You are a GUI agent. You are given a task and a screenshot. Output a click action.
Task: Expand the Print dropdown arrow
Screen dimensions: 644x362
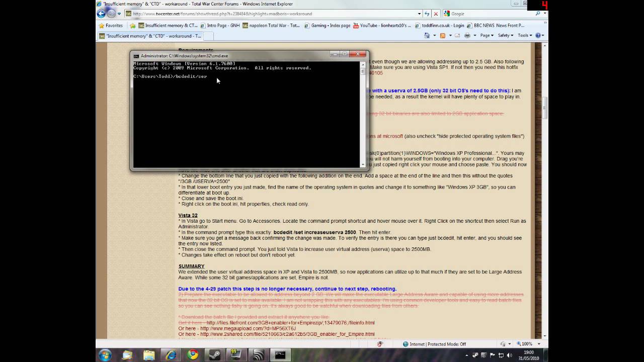(474, 36)
